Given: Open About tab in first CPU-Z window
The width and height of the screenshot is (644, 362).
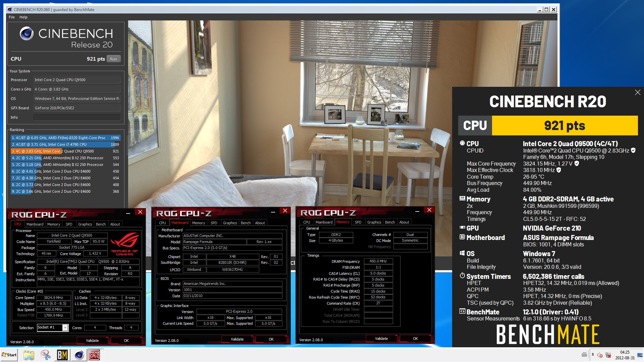Looking at the screenshot, I should (x=115, y=224).
